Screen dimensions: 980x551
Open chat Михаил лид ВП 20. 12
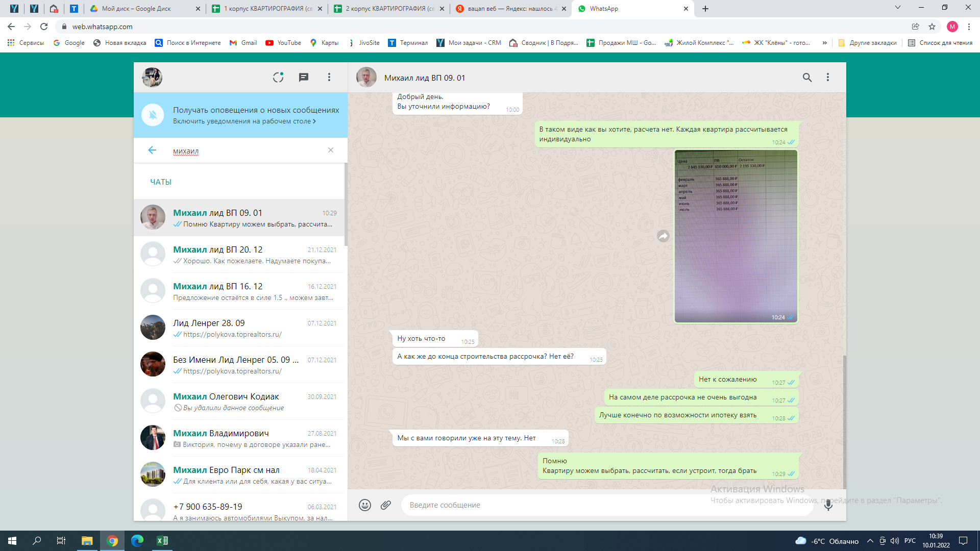240,254
